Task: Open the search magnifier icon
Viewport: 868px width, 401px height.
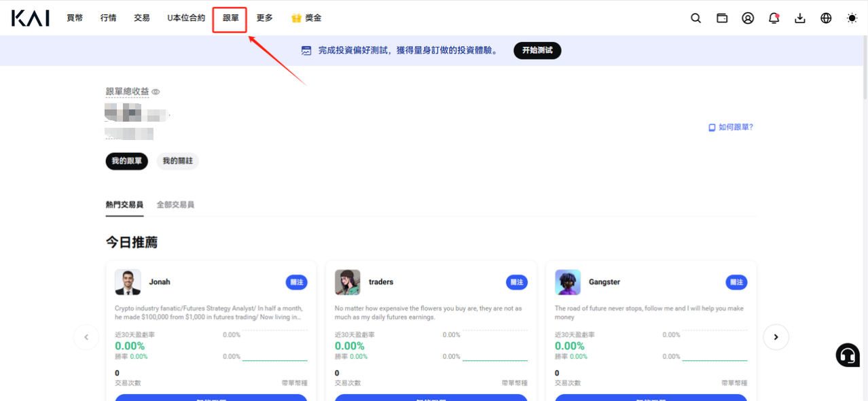Action: click(x=695, y=18)
